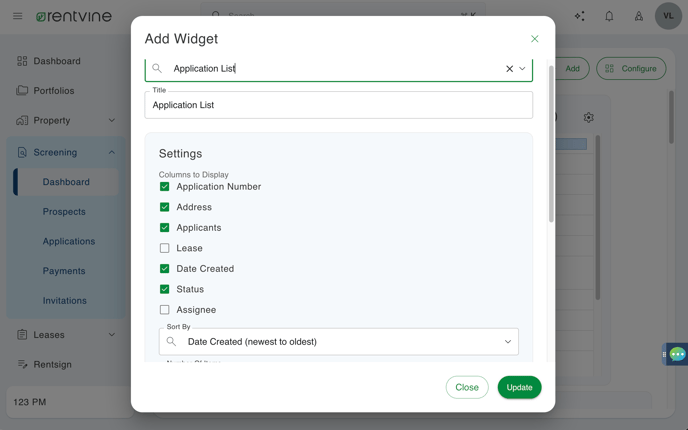Go to Applications in the sidebar

tap(69, 241)
